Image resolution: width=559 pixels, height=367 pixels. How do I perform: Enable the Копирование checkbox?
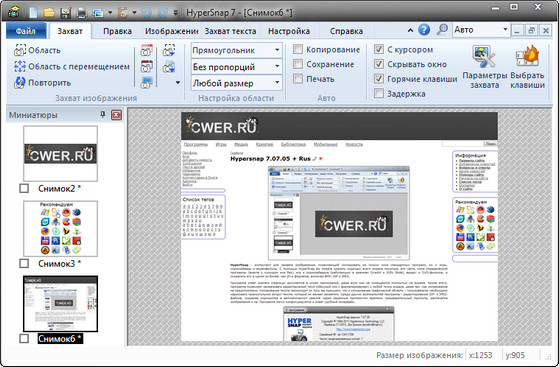coord(298,49)
